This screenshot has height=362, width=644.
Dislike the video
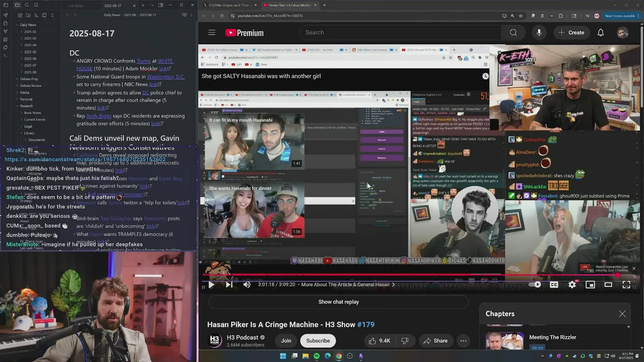click(405, 340)
